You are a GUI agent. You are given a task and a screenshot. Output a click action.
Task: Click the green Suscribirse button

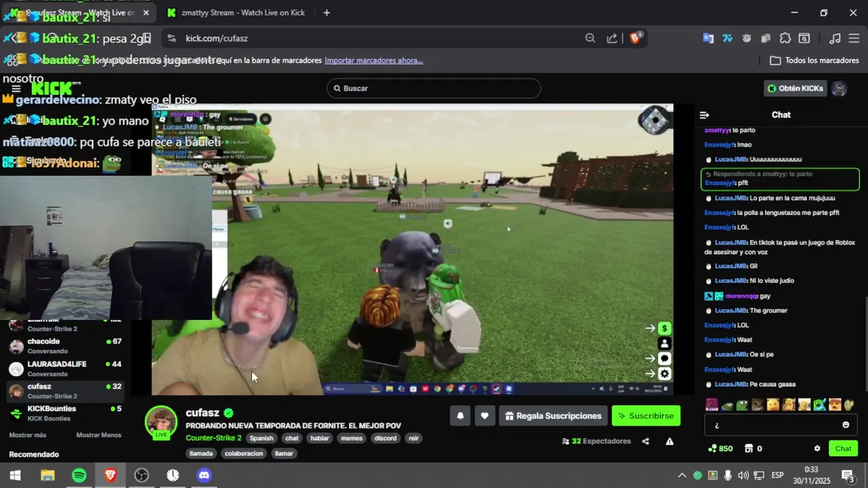[x=646, y=415]
